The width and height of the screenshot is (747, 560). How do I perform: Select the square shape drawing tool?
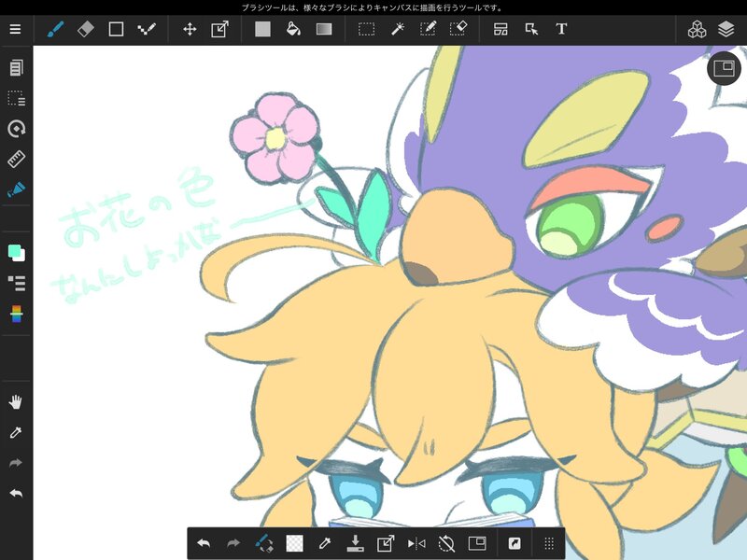[116, 30]
